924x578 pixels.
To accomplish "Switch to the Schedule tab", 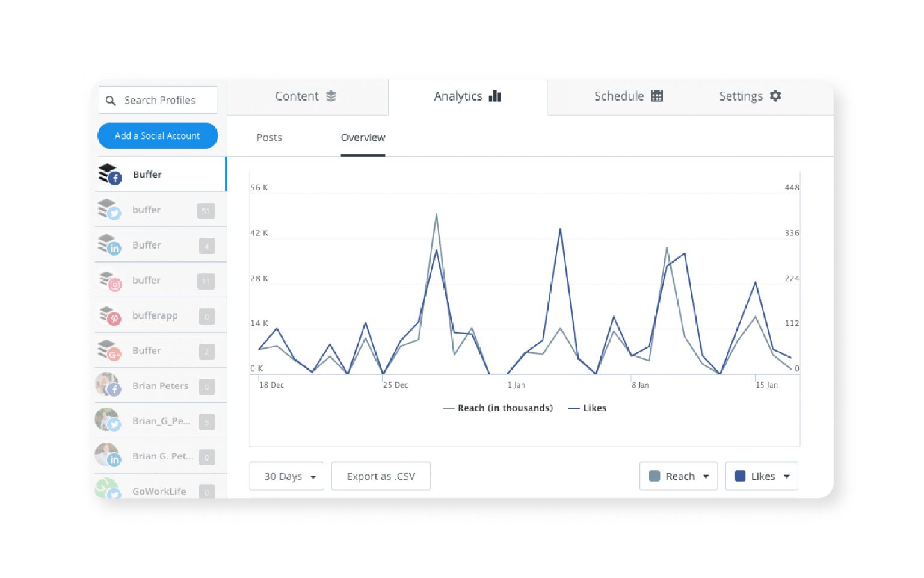I will [628, 96].
